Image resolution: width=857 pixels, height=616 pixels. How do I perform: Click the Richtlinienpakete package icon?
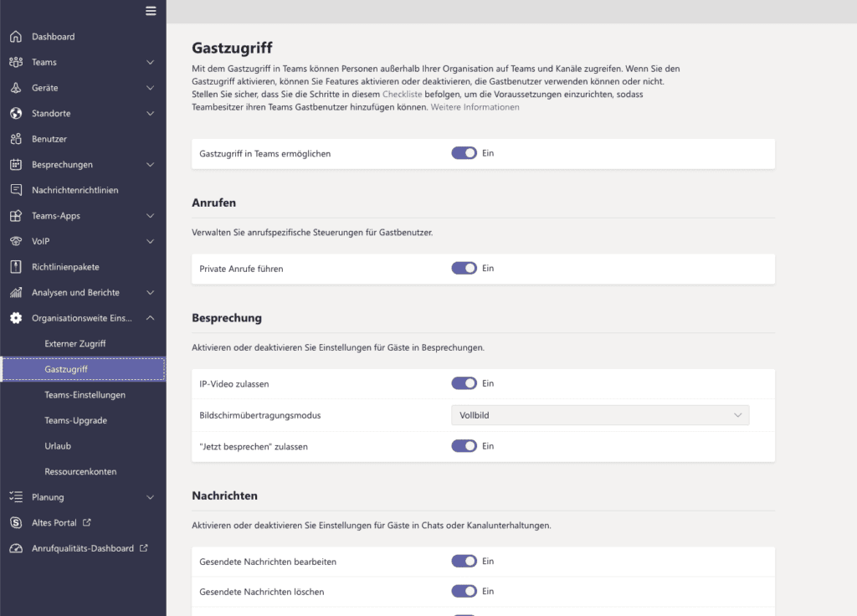15,267
